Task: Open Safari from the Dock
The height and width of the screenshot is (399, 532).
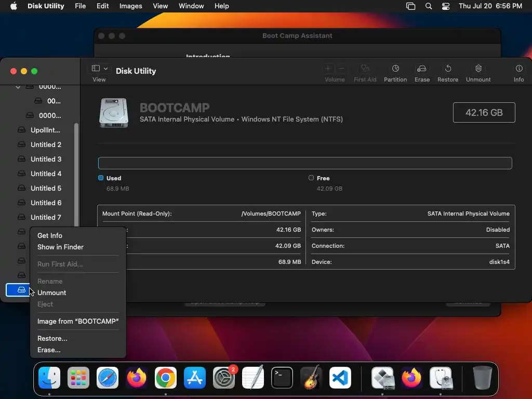Action: point(108,378)
